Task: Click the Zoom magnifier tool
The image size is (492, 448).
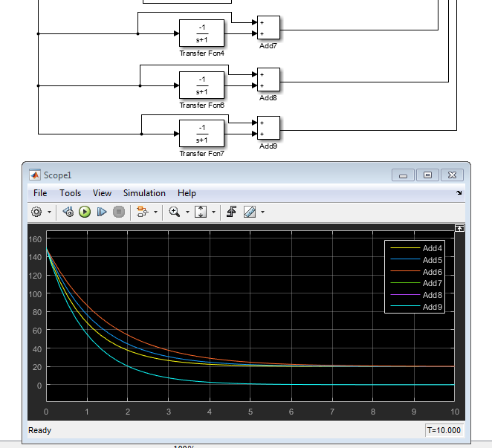Action: (175, 212)
